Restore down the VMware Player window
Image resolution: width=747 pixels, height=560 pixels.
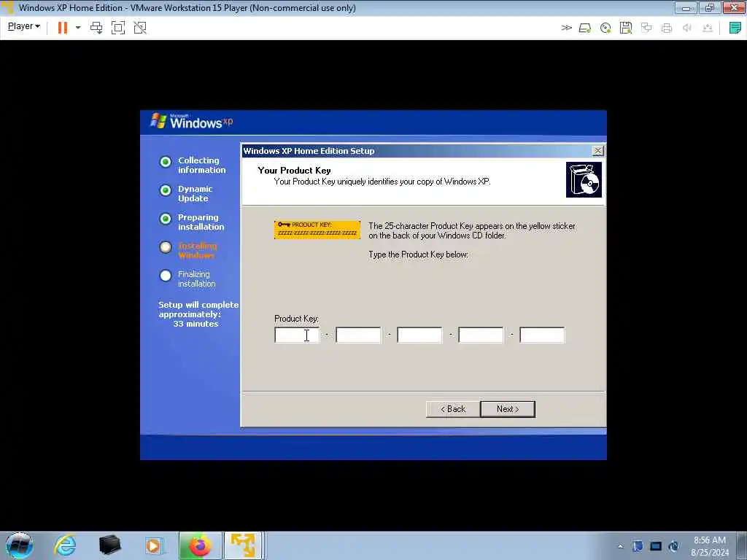click(709, 7)
